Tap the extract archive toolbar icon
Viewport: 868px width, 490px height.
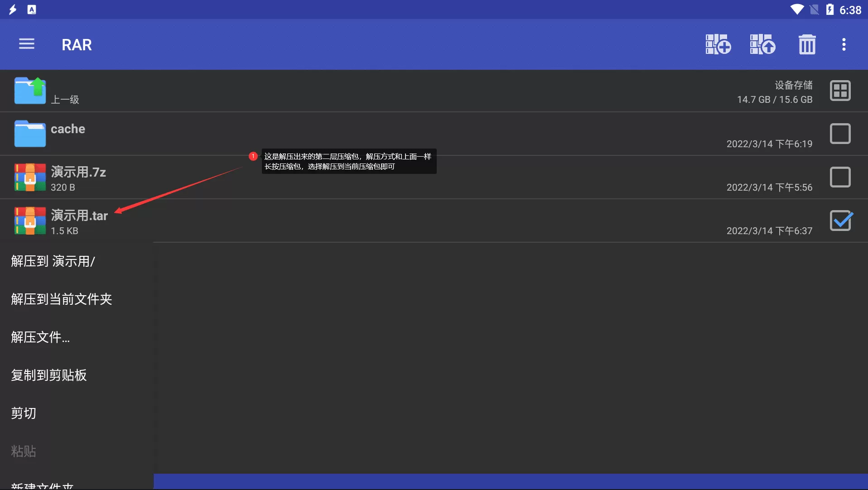[x=762, y=44]
